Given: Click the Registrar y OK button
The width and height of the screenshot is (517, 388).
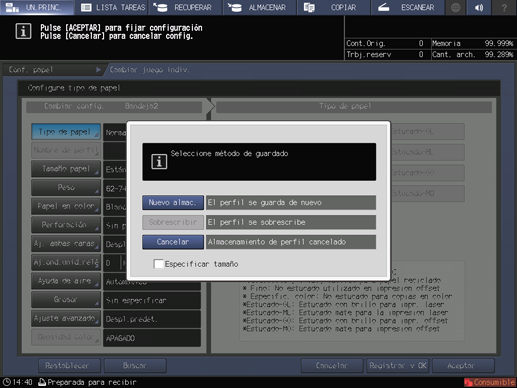Looking at the screenshot, I should 397,366.
